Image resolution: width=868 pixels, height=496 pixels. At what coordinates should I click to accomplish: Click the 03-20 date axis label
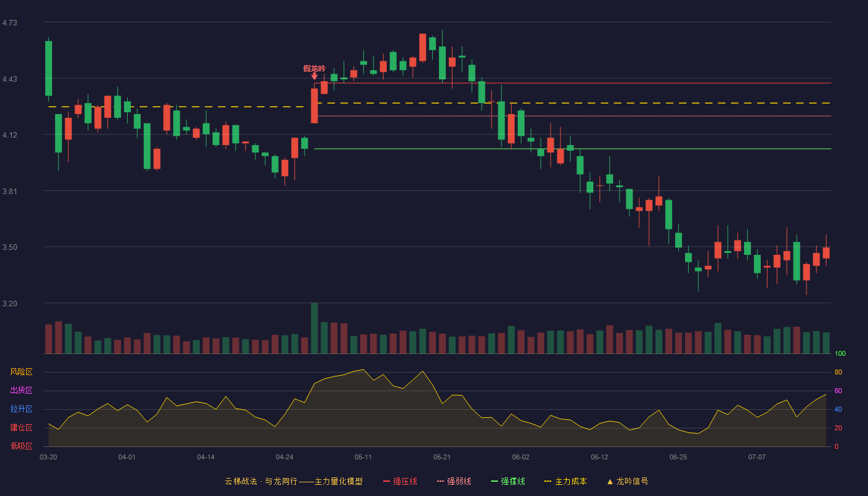pyautogui.click(x=48, y=457)
